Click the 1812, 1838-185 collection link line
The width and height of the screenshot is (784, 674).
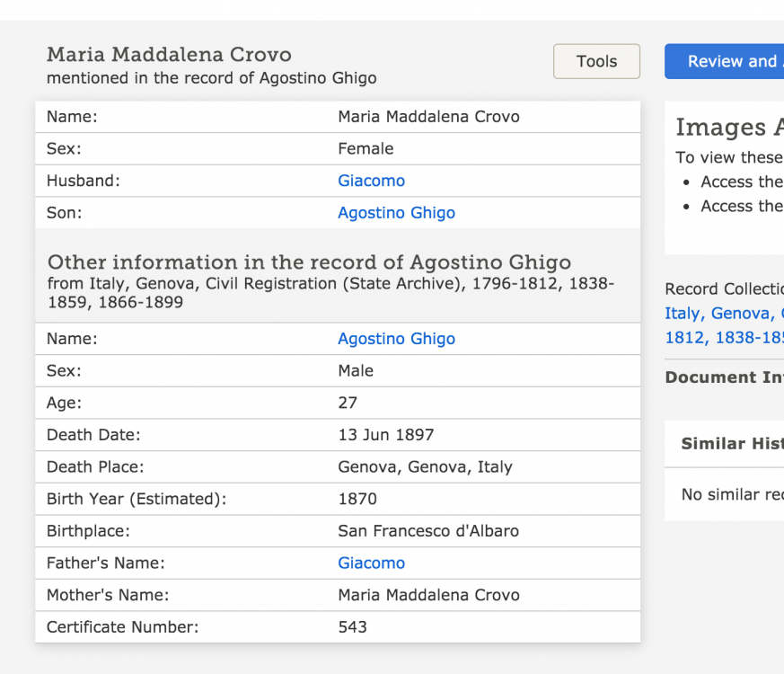click(724, 338)
